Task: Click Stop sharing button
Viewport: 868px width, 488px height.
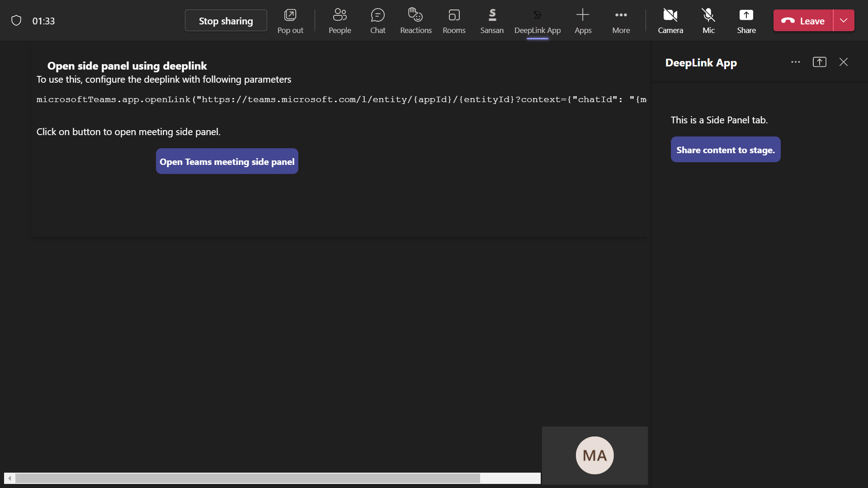Action: pyautogui.click(x=226, y=21)
